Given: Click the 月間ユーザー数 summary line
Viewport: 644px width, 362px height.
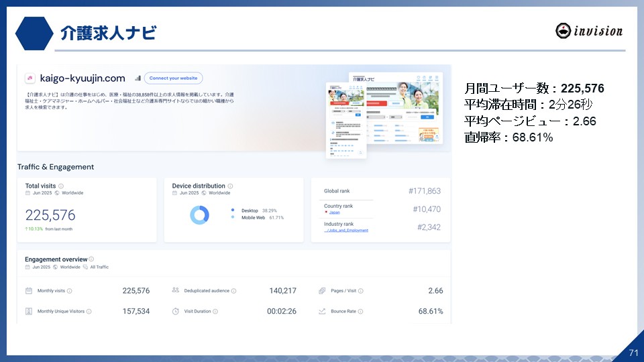Looking at the screenshot, I should click(534, 88).
